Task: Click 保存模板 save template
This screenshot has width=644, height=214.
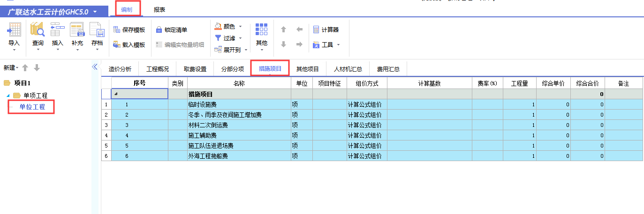Action: click(x=129, y=30)
